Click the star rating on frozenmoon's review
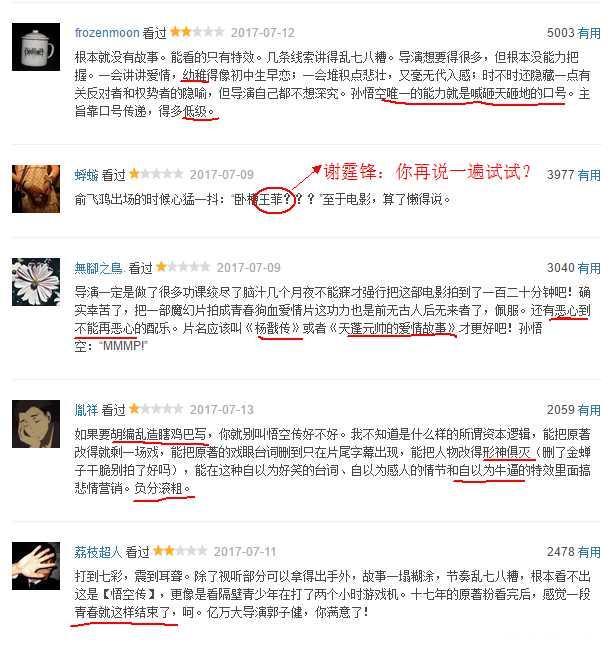The image size is (613, 645). point(197,32)
